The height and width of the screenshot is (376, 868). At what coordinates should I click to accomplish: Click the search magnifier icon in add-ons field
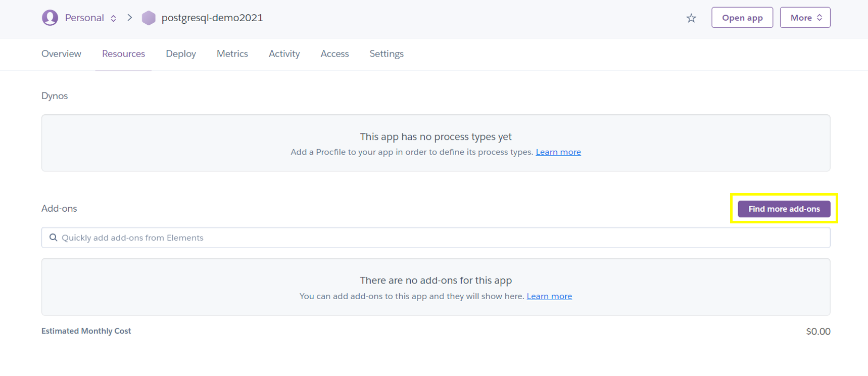tap(53, 238)
